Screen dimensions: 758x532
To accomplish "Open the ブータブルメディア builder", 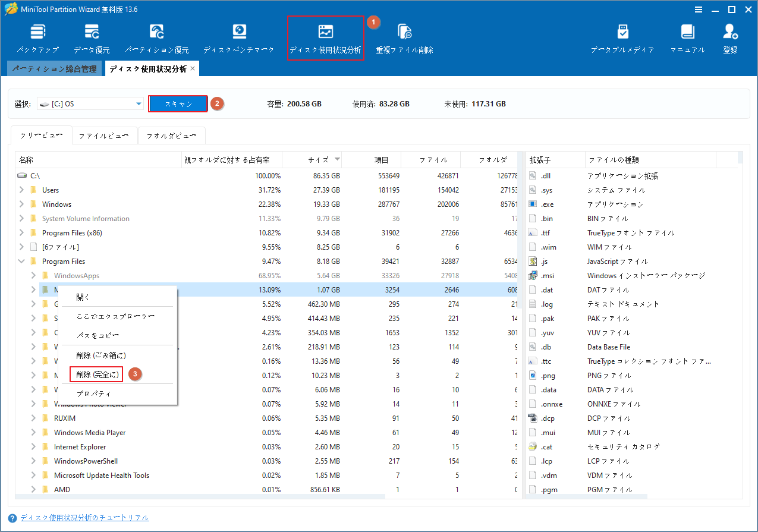I will pos(622,39).
